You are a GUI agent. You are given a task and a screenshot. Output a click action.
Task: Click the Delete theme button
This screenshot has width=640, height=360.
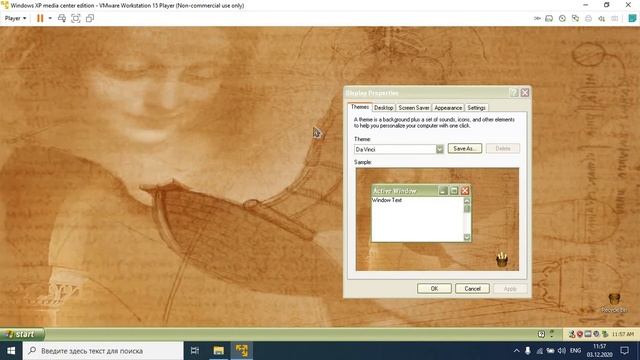[503, 149]
